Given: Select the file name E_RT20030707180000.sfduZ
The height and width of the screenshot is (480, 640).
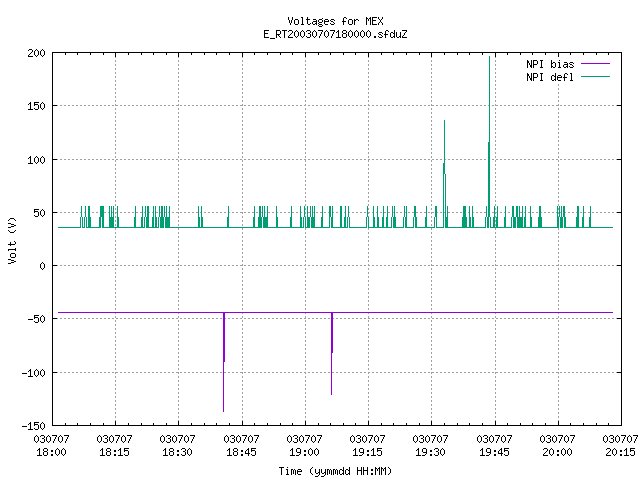Looking at the screenshot, I should [335, 34].
